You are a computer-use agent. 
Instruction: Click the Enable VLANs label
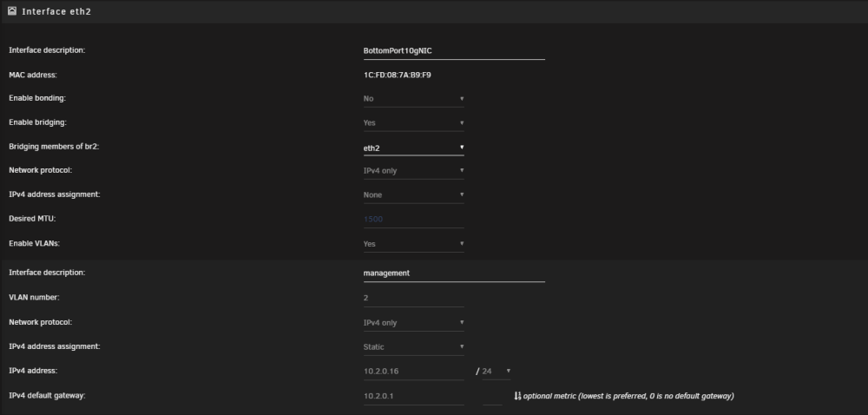coord(34,243)
